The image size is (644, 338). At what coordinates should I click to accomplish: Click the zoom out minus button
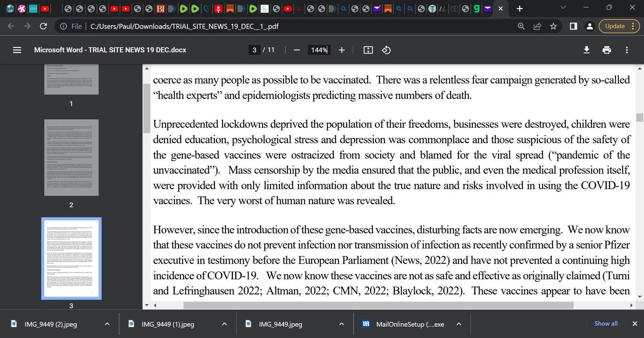click(x=297, y=50)
